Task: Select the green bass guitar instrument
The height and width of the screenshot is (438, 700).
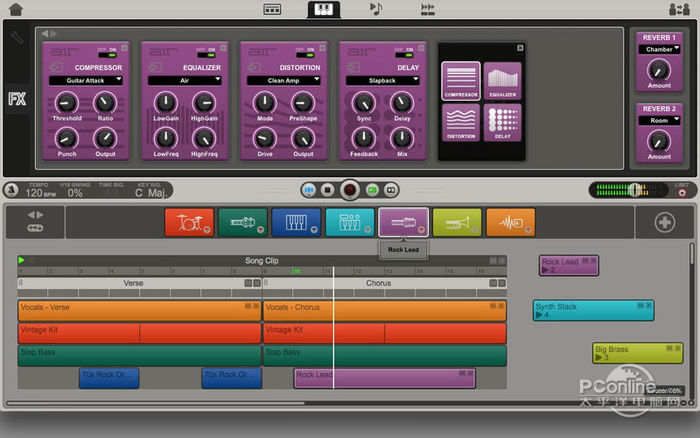Action: coord(243,222)
